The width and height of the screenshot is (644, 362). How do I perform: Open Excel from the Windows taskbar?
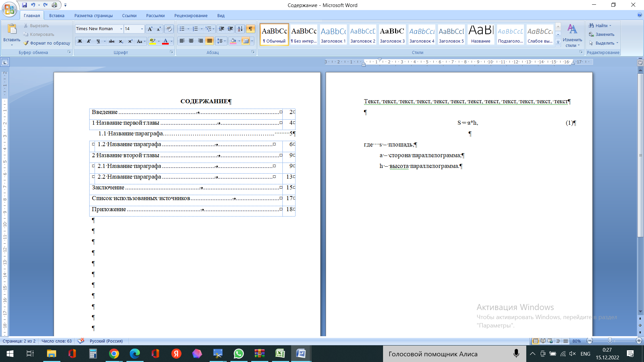click(280, 354)
